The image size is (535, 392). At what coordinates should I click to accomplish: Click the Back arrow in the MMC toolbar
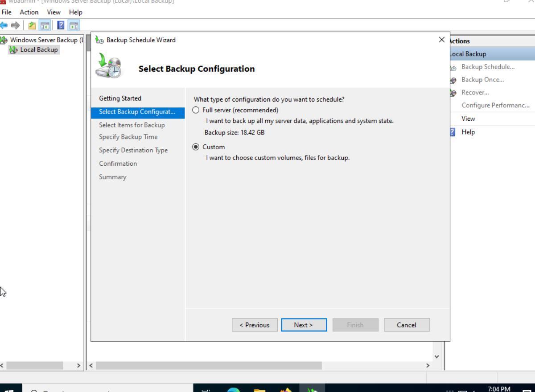[x=4, y=25]
